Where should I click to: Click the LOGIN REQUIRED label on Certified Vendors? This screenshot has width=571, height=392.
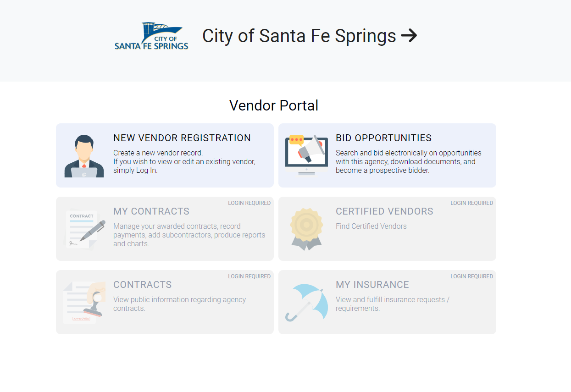[x=471, y=203]
